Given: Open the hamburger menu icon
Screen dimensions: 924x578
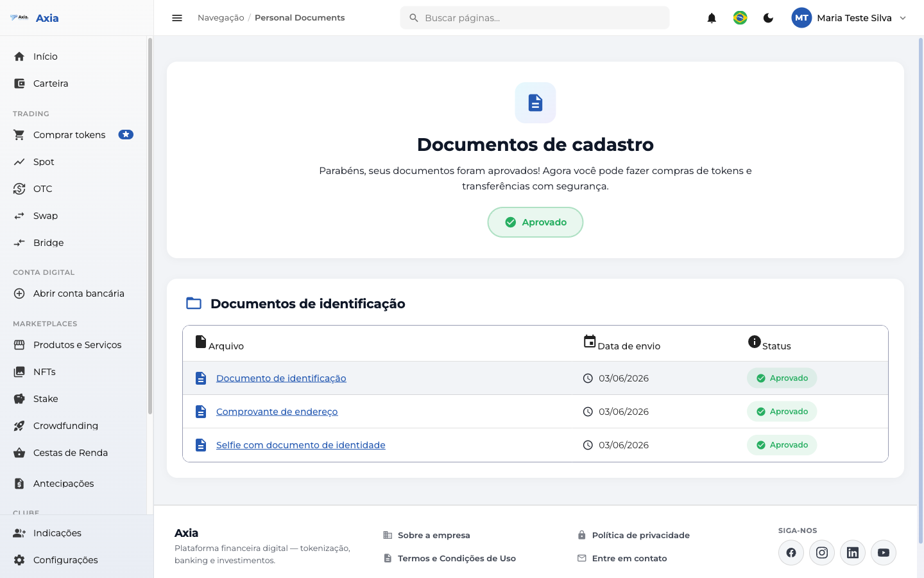Looking at the screenshot, I should pyautogui.click(x=177, y=18).
